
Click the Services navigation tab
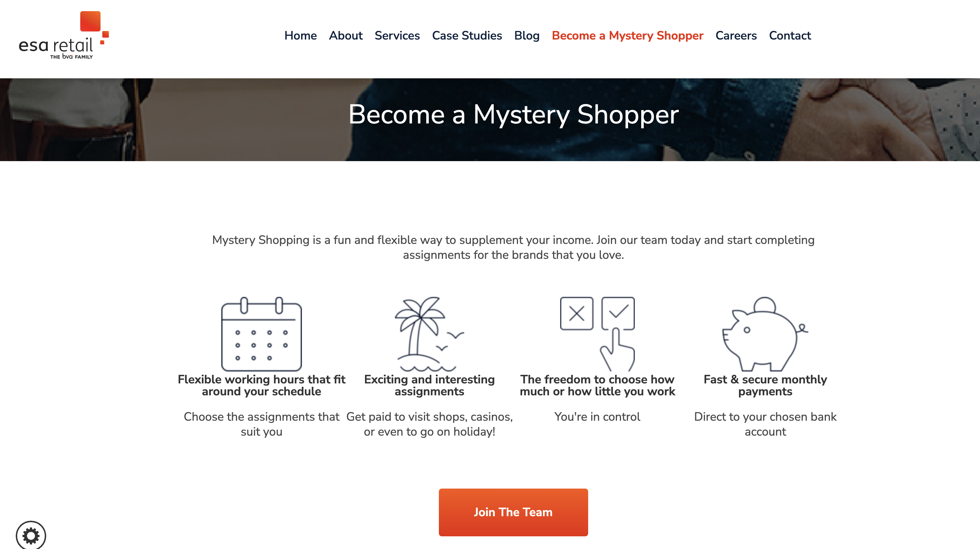(x=397, y=36)
